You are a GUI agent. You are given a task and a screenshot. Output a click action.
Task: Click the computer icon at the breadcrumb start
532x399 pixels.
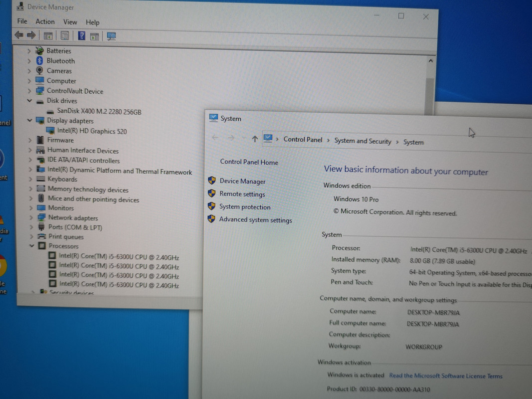[268, 139]
